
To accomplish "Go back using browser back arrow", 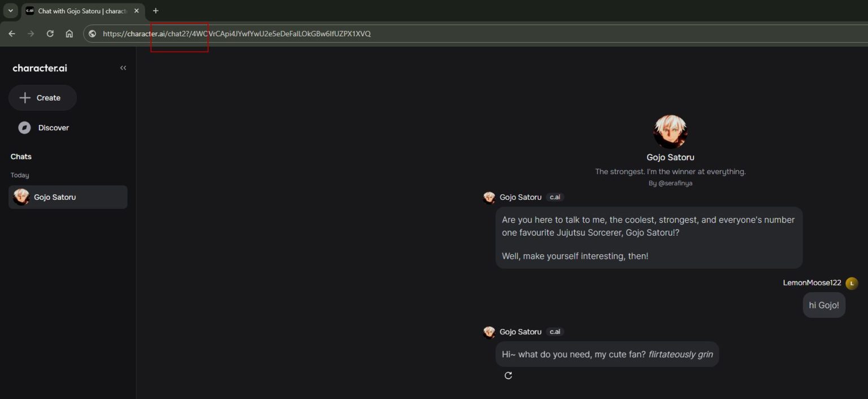I will 12,33.
